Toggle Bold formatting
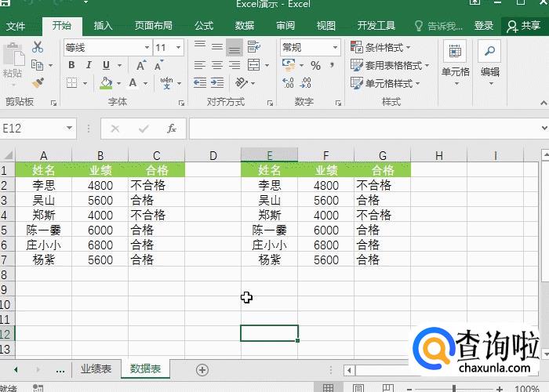The height and width of the screenshot is (392, 549). point(71,65)
